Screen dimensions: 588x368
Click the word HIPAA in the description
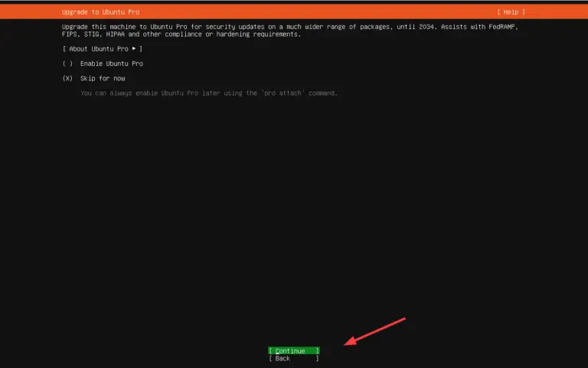116,34
